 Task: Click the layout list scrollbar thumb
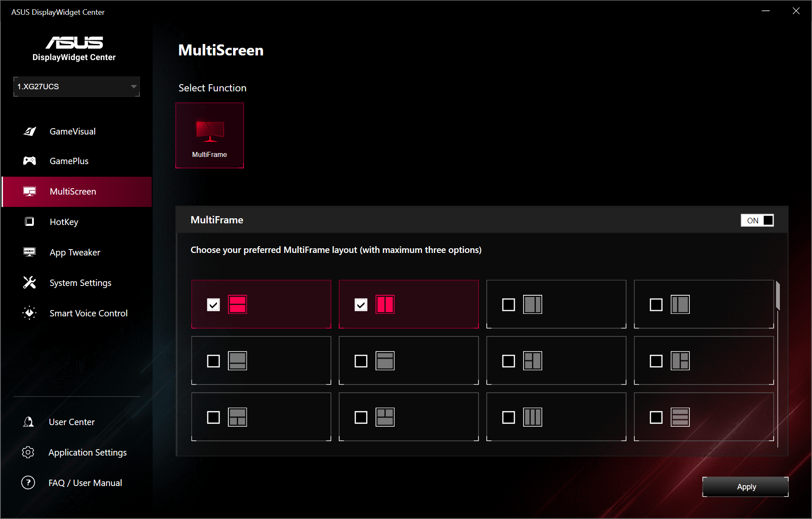tap(777, 296)
